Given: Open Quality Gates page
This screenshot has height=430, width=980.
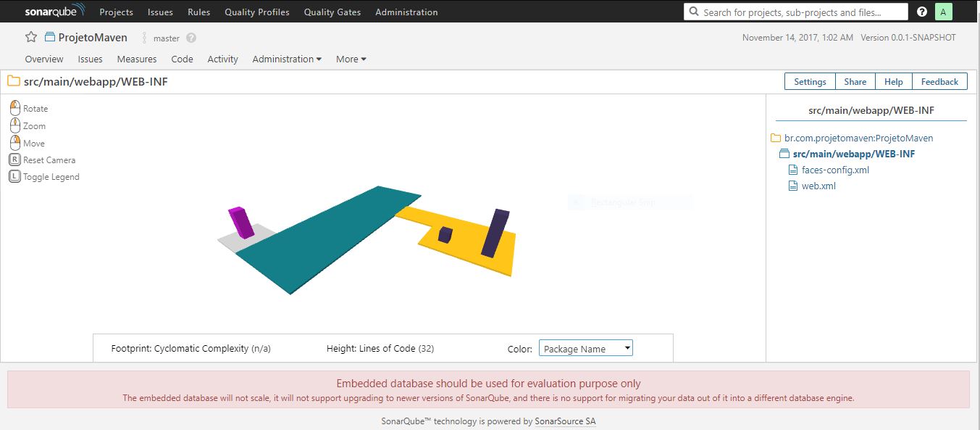Looking at the screenshot, I should point(332,12).
